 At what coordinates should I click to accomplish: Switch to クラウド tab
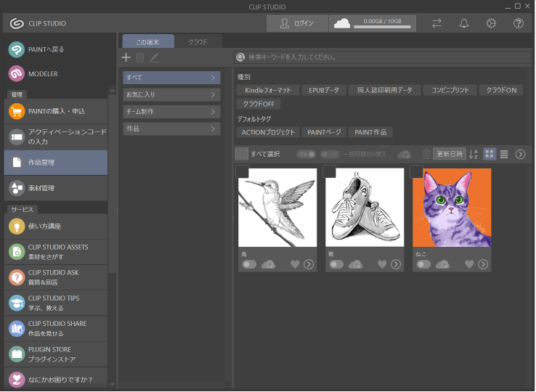pos(198,41)
